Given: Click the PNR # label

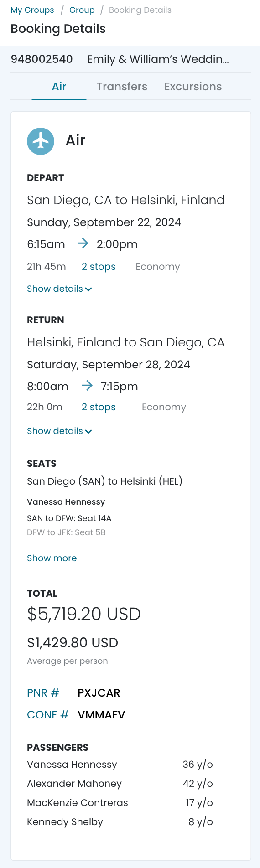Looking at the screenshot, I should 43,693.
